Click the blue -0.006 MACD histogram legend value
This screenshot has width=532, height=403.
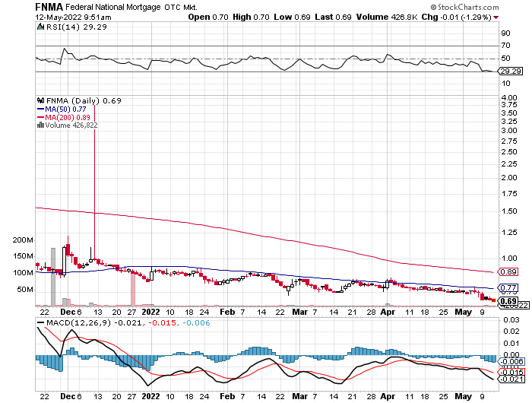[196, 322]
